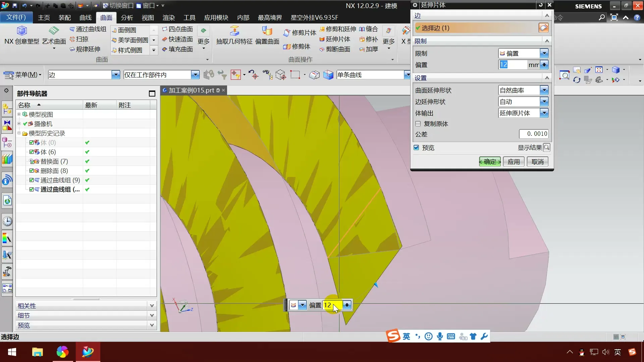Reset the 延伸片体 dialog
The height and width of the screenshot is (362, 644).
pyautogui.click(x=540, y=5)
